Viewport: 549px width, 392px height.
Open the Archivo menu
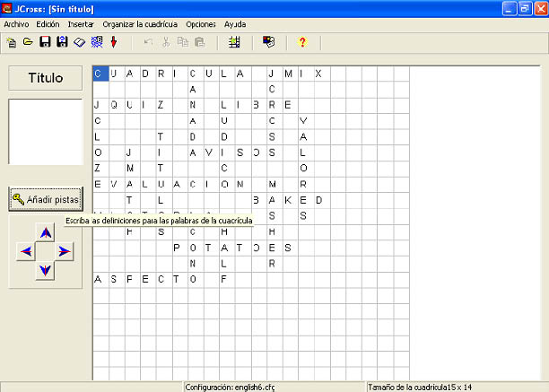click(16, 24)
